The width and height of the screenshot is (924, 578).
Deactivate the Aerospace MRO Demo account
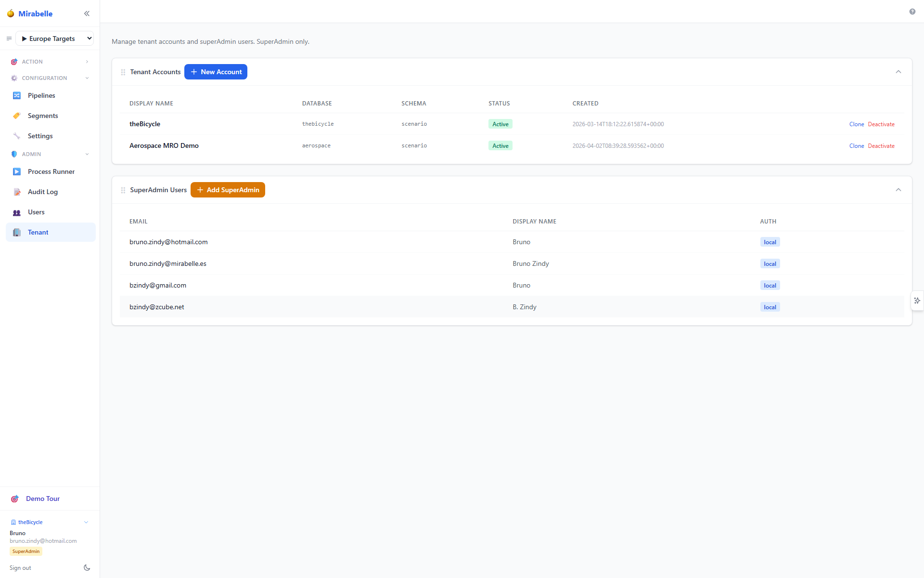[881, 146]
